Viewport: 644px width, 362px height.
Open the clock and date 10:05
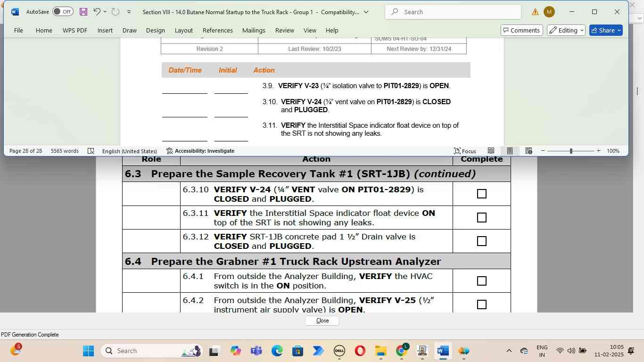[609, 351]
